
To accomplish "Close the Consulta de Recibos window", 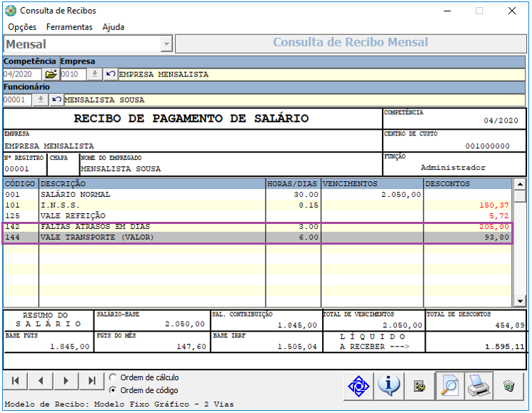I will (512, 11).
